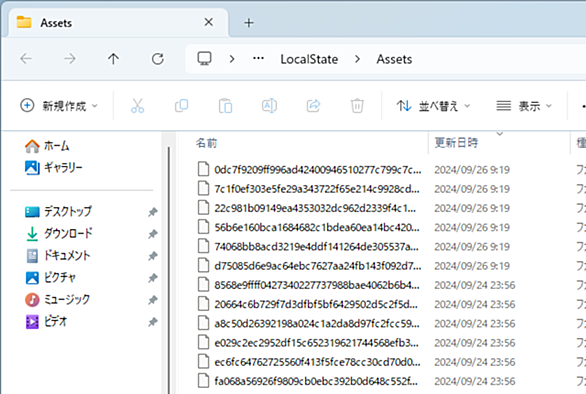Go up one folder level
The width and height of the screenshot is (586, 394).
tap(113, 59)
